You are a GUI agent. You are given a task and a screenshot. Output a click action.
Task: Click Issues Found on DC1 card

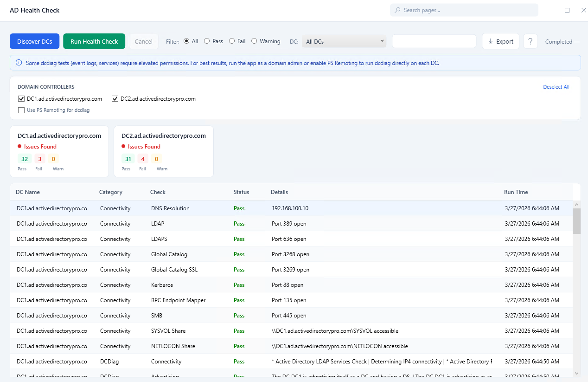[x=40, y=146]
